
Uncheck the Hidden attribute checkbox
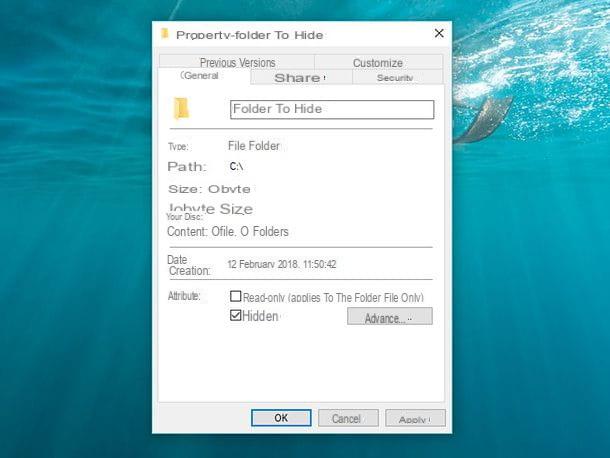[235, 315]
